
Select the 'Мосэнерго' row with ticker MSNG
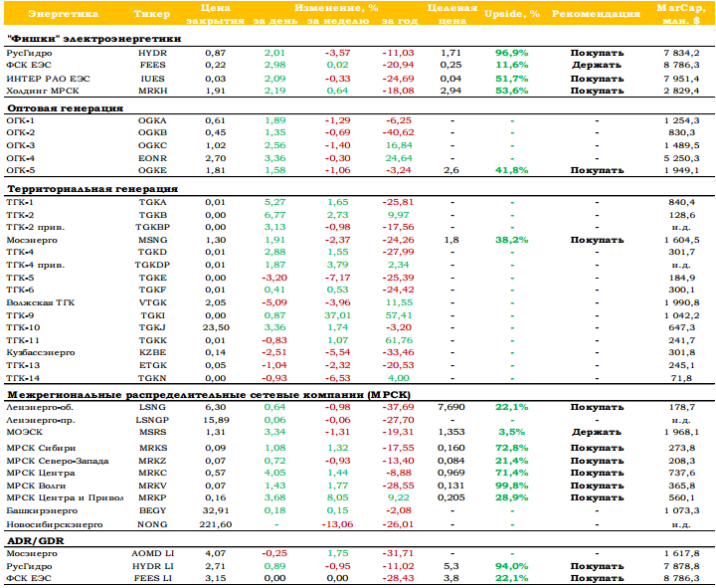coord(358,240)
